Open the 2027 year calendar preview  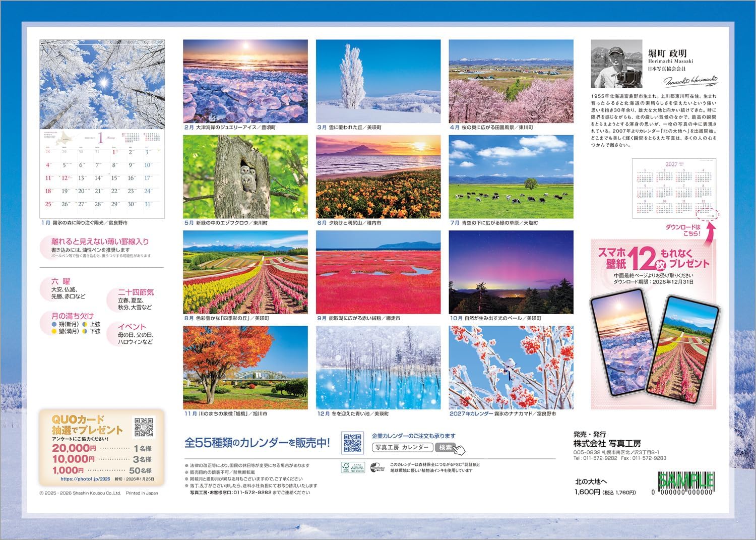(674, 189)
